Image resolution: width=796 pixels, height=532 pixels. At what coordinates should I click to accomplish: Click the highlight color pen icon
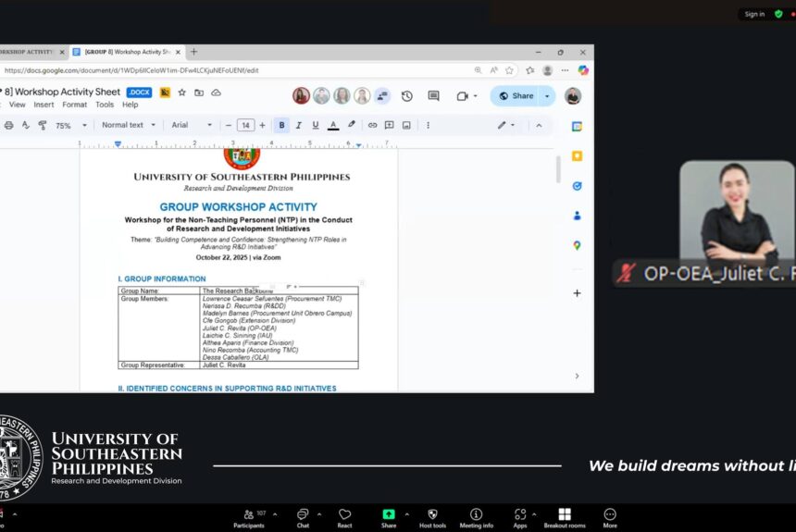tap(351, 125)
